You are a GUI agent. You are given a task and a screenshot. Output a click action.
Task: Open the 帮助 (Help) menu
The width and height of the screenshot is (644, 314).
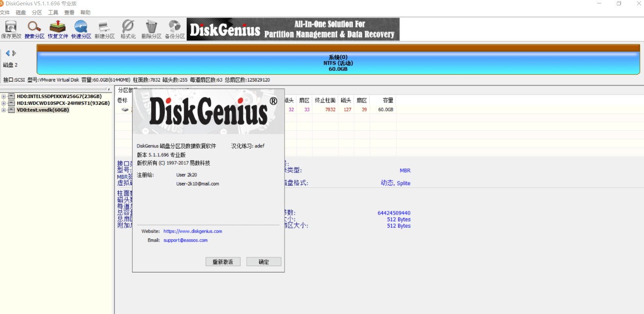86,12
